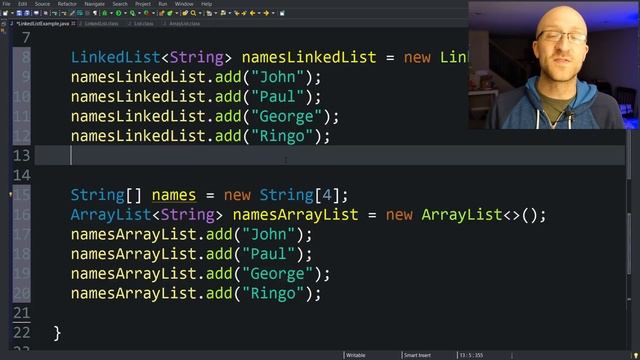This screenshot has height=360, width=640.
Task: Switch to the List.class tab
Action: (x=143, y=24)
